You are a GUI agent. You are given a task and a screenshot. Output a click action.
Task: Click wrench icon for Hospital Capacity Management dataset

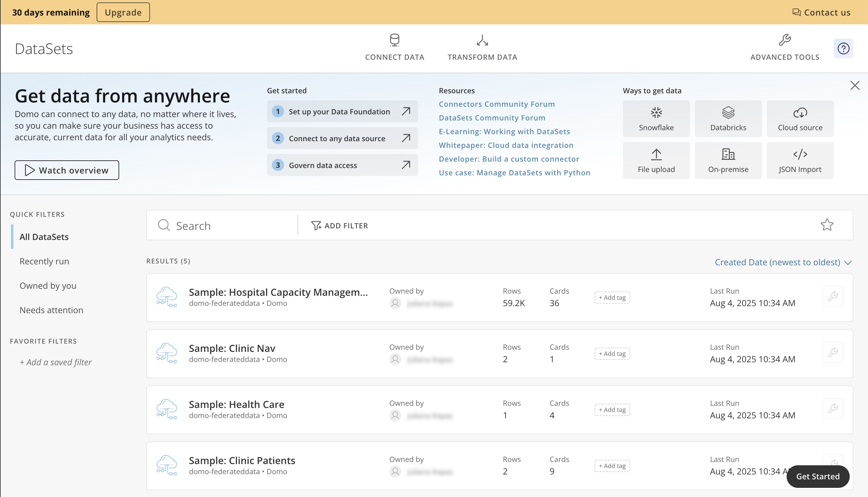tap(833, 296)
